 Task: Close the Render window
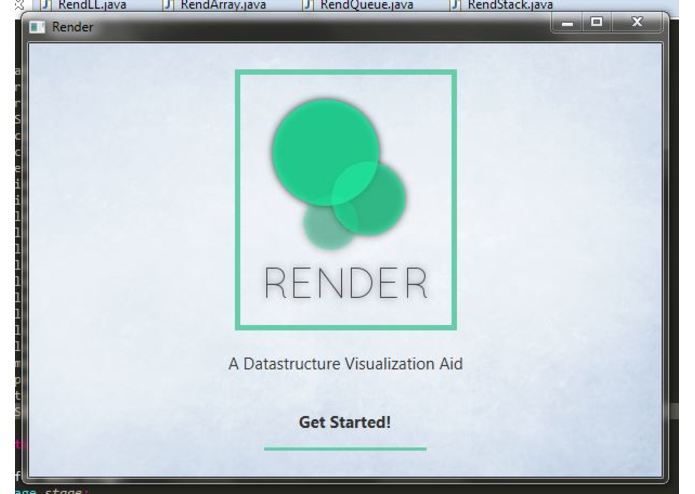(637, 22)
